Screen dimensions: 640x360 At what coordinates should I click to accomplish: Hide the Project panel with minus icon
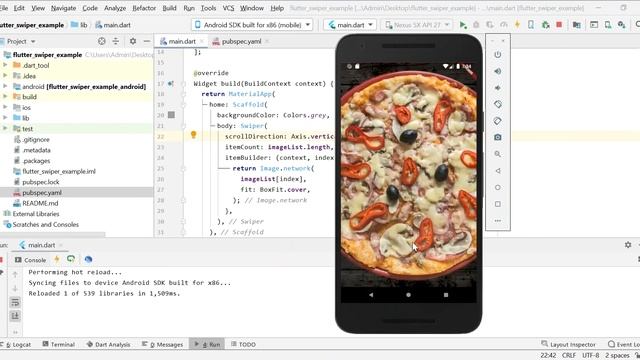click(147, 41)
